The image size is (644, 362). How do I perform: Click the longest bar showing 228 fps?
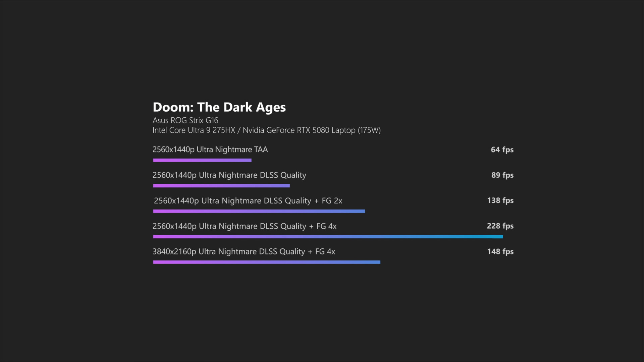[x=328, y=237]
